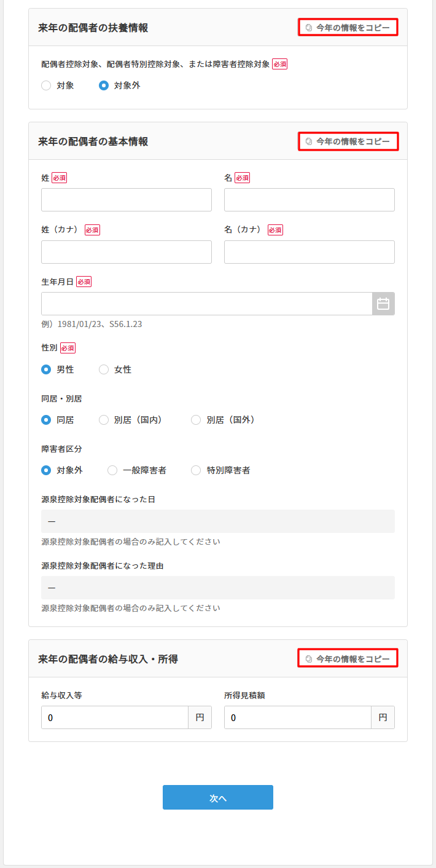436x868 pixels.
Task: Select 特別障害者 disability category
Action: 195,470
